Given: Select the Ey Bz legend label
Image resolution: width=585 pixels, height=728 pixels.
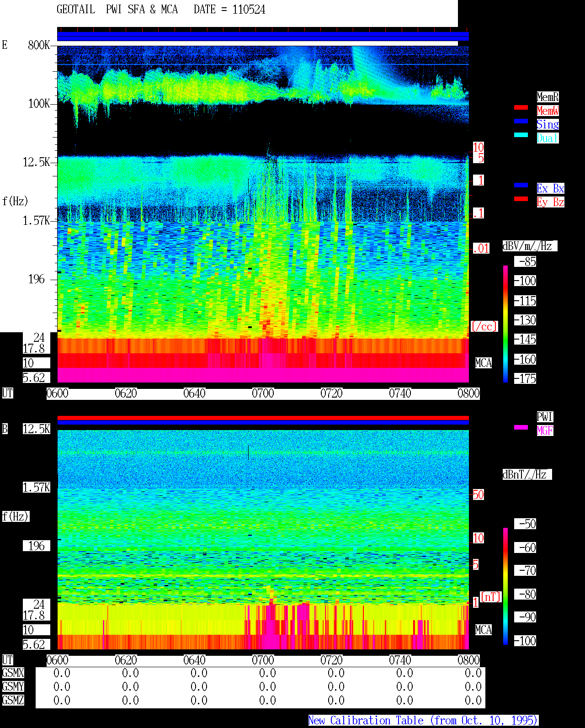Looking at the screenshot, I should pos(550,202).
